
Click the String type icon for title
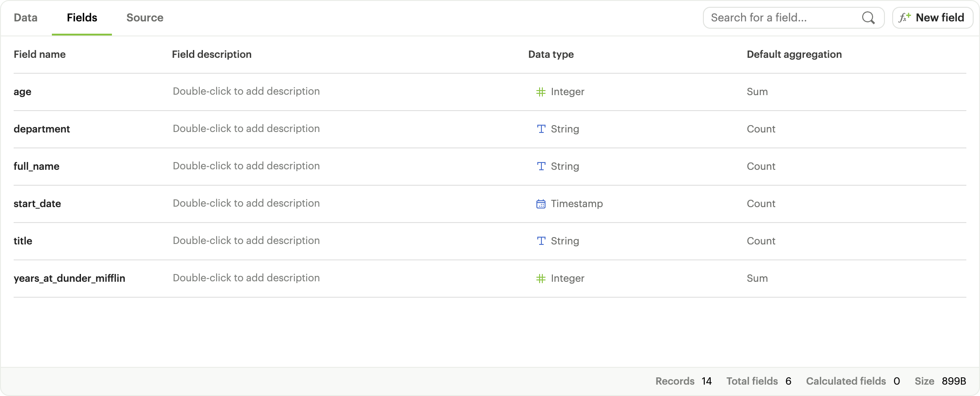[541, 241]
